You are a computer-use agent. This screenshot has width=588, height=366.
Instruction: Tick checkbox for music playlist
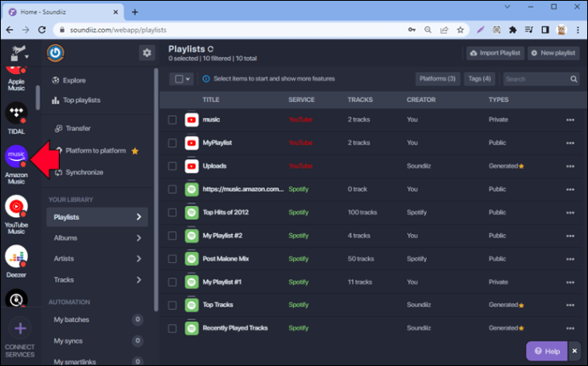[172, 120]
